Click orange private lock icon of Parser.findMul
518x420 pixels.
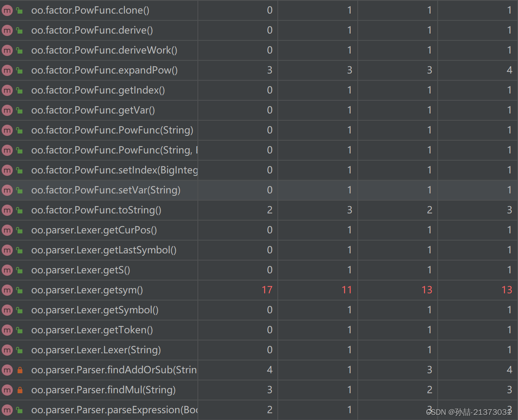pos(20,390)
